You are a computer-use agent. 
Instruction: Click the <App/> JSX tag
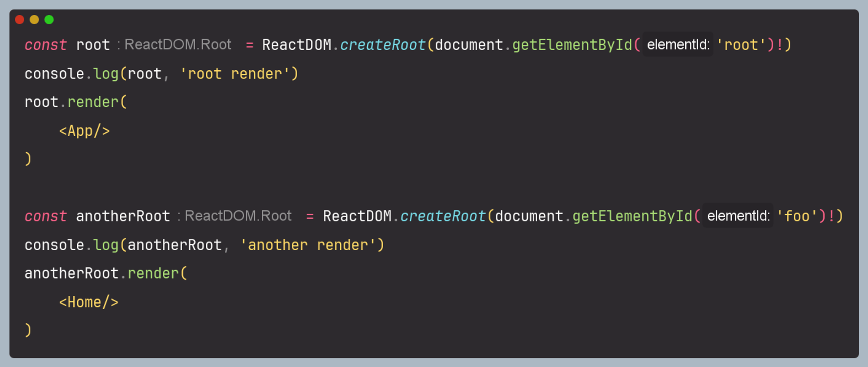click(84, 131)
